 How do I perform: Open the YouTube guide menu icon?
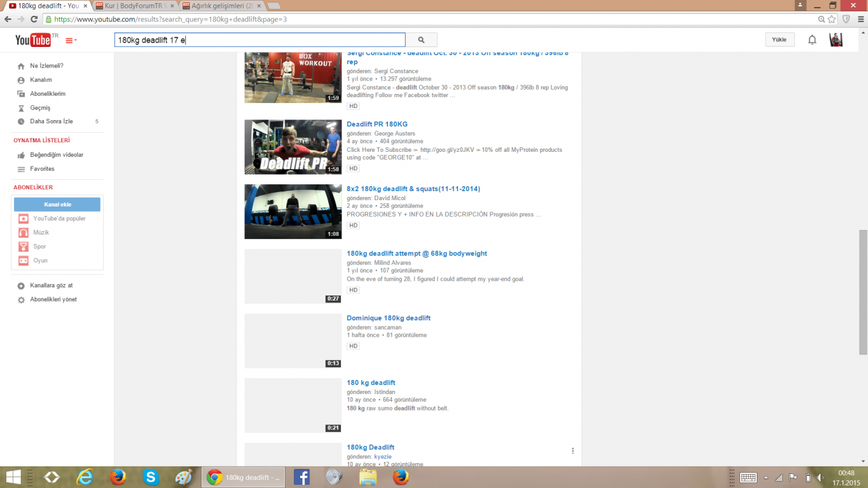coord(71,41)
